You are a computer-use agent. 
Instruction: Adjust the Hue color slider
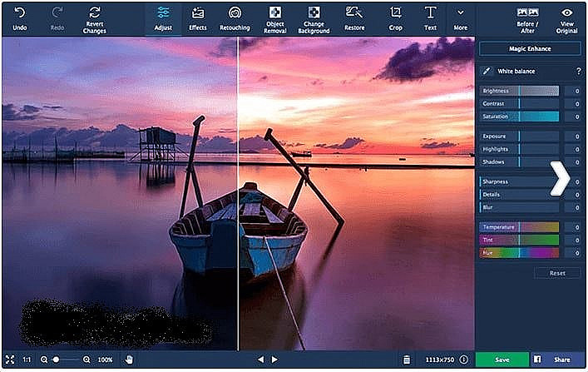519,253
